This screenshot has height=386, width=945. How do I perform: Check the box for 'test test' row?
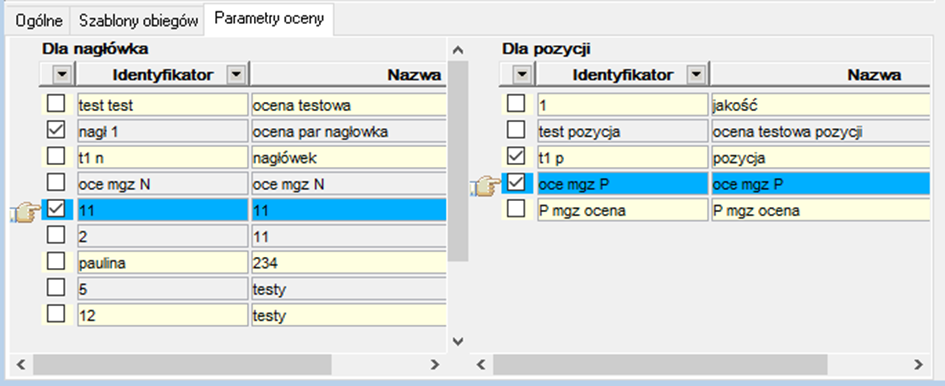56,104
